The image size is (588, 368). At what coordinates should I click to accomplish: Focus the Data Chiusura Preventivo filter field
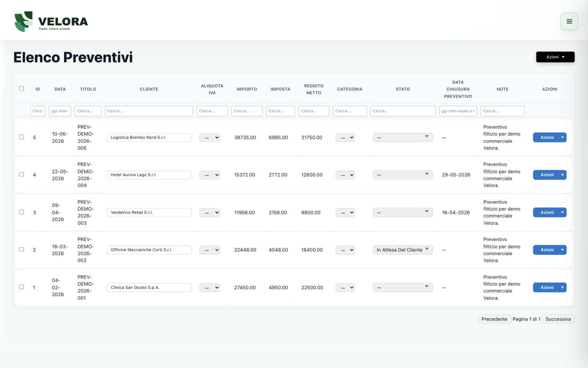458,111
